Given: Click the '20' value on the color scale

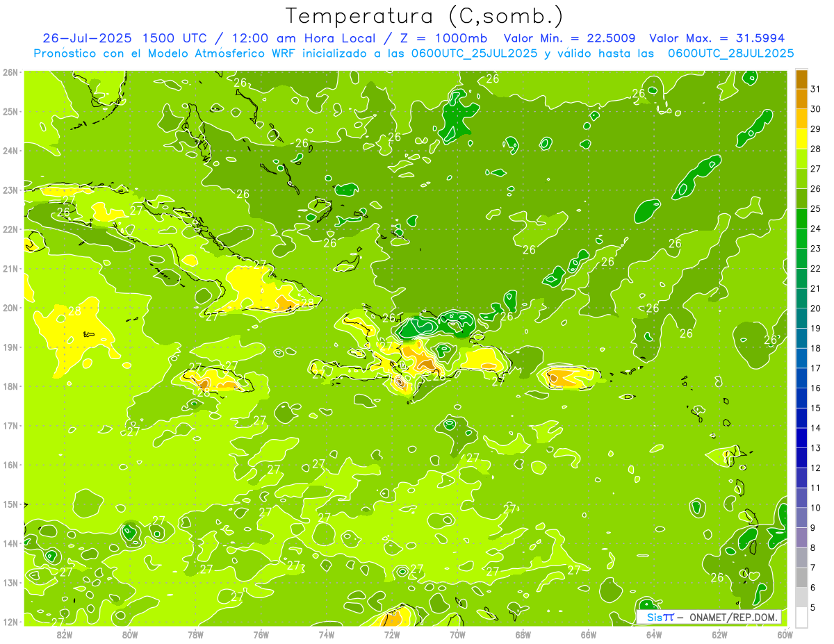Looking at the screenshot, I should click(815, 308).
